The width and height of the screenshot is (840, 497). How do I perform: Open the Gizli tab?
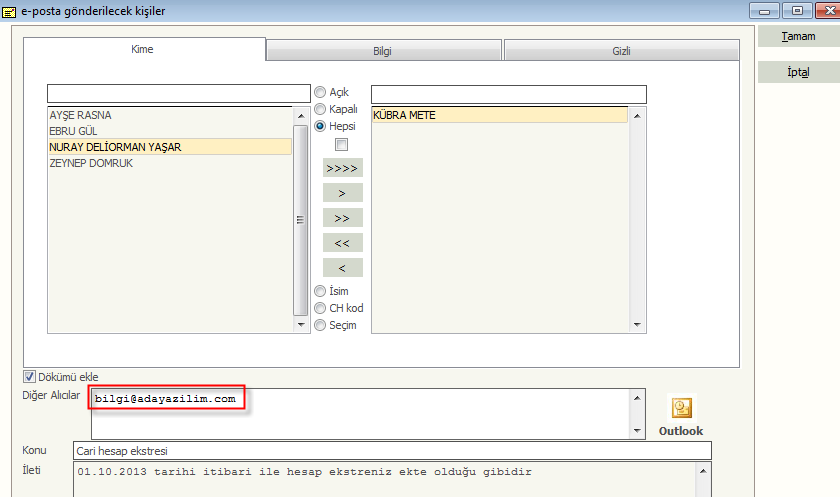(621, 50)
